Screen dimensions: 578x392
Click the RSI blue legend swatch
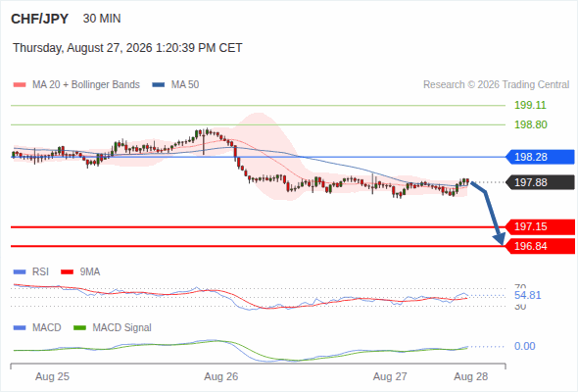click(x=20, y=272)
